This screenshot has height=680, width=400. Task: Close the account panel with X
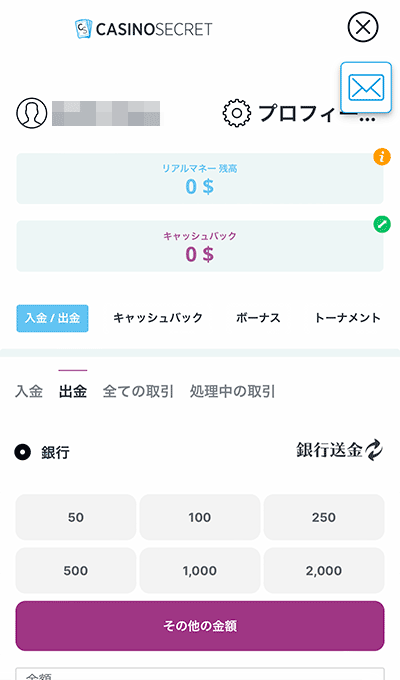(363, 27)
